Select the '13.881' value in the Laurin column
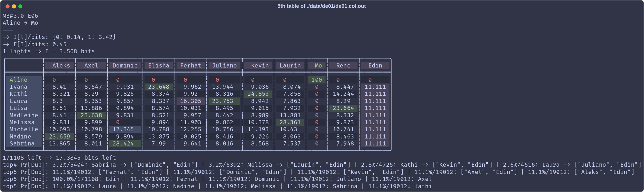This screenshot has width=644, height=192. [290, 115]
